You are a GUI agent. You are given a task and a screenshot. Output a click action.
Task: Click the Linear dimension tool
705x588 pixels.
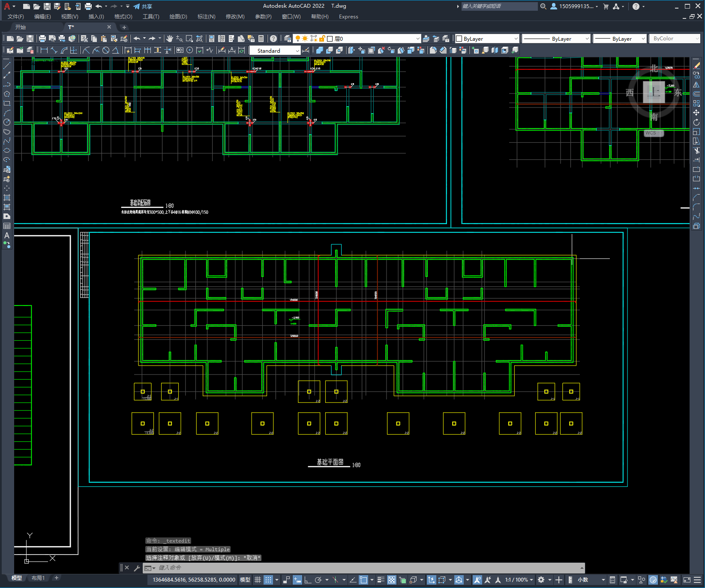(x=44, y=50)
